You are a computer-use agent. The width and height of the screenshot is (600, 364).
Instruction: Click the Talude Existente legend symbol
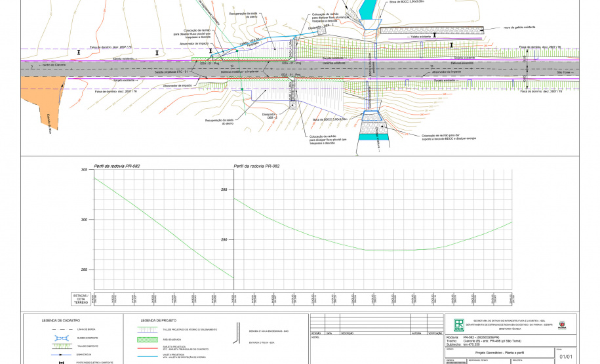[x=60, y=345]
